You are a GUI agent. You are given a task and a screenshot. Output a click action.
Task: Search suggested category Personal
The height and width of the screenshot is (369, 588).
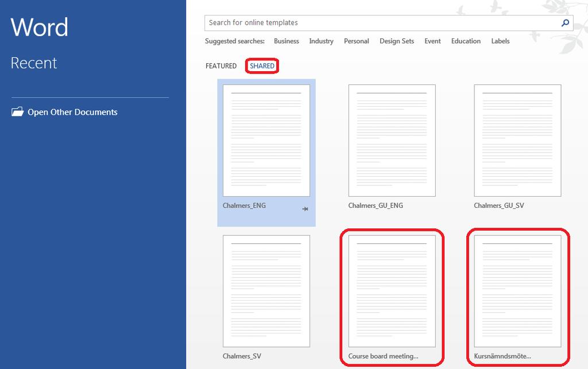click(356, 41)
